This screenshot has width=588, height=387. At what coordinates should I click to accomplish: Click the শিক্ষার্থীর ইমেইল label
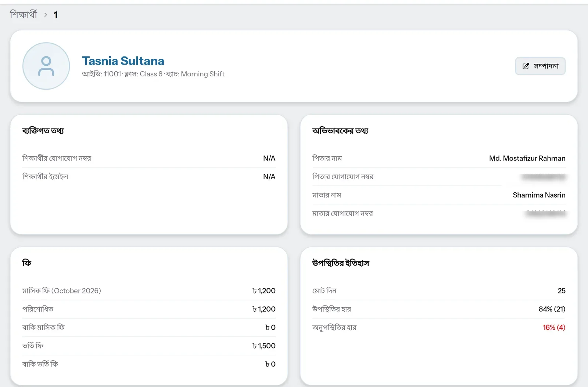click(x=45, y=177)
